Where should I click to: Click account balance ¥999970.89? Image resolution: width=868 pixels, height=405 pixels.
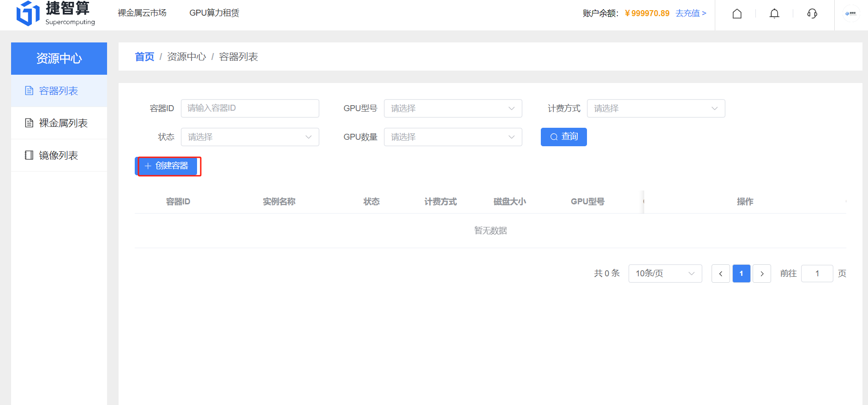click(647, 13)
